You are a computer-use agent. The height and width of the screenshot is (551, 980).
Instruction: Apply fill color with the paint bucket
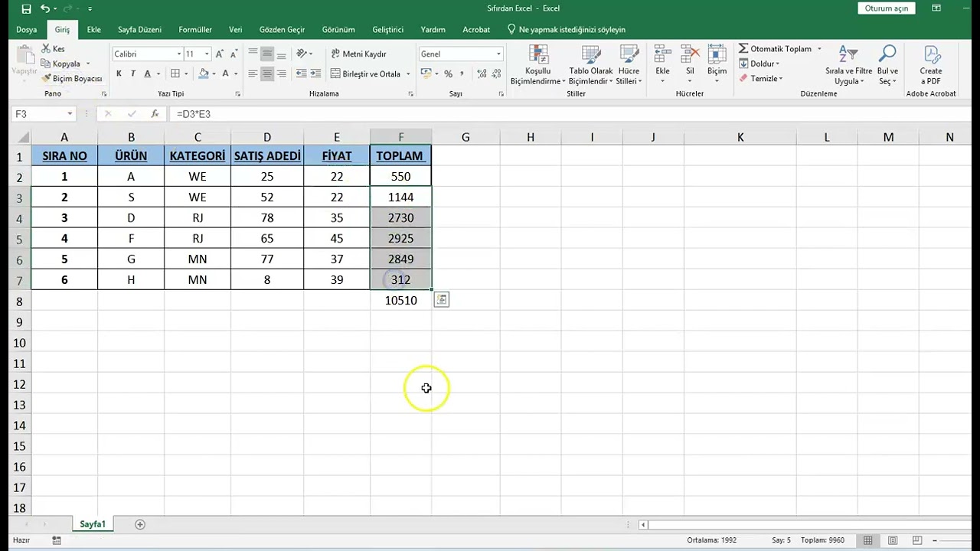click(x=203, y=73)
